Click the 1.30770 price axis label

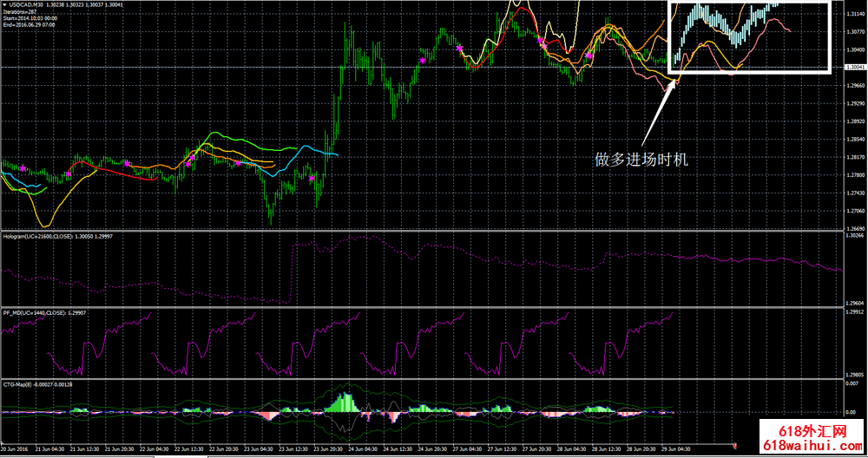tap(855, 31)
